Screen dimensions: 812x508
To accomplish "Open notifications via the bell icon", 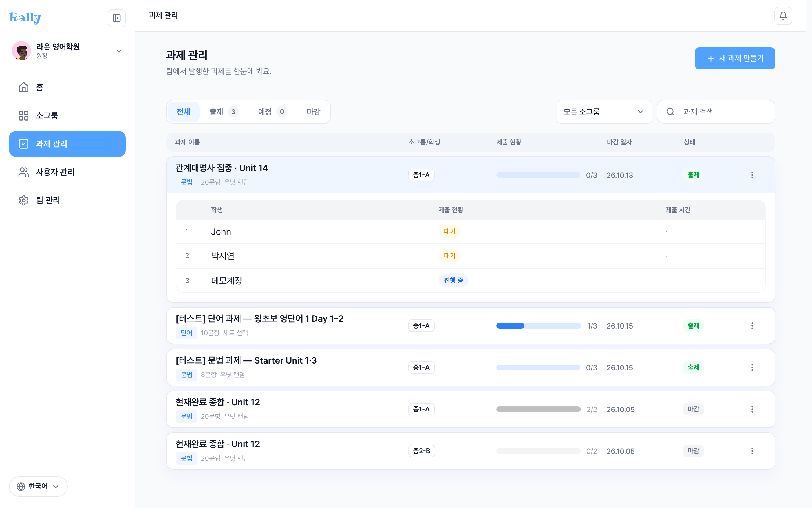I will (783, 16).
